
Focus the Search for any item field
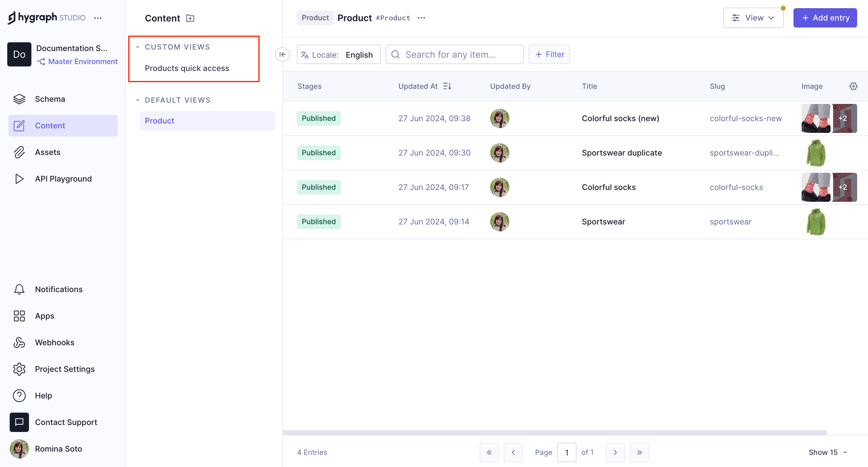[454, 54]
